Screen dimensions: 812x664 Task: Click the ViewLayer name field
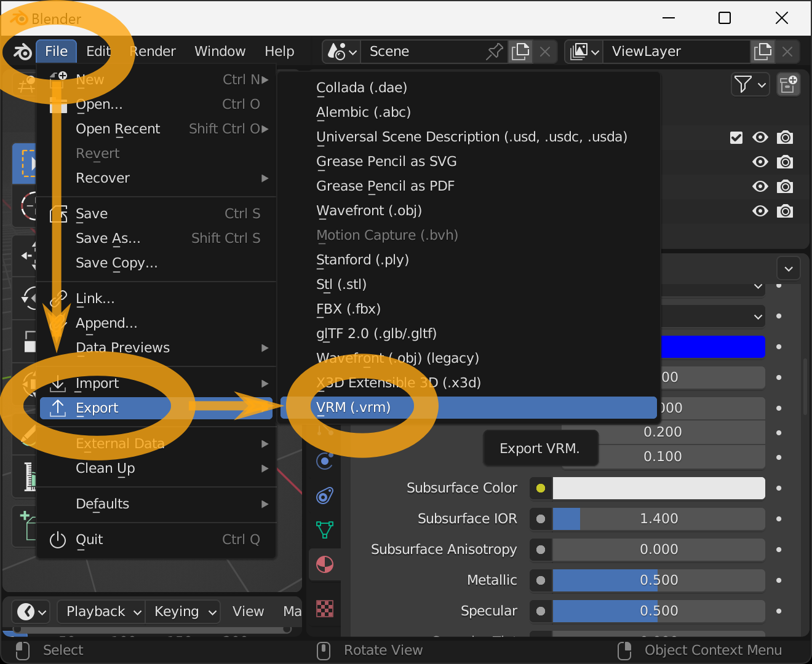coord(677,52)
